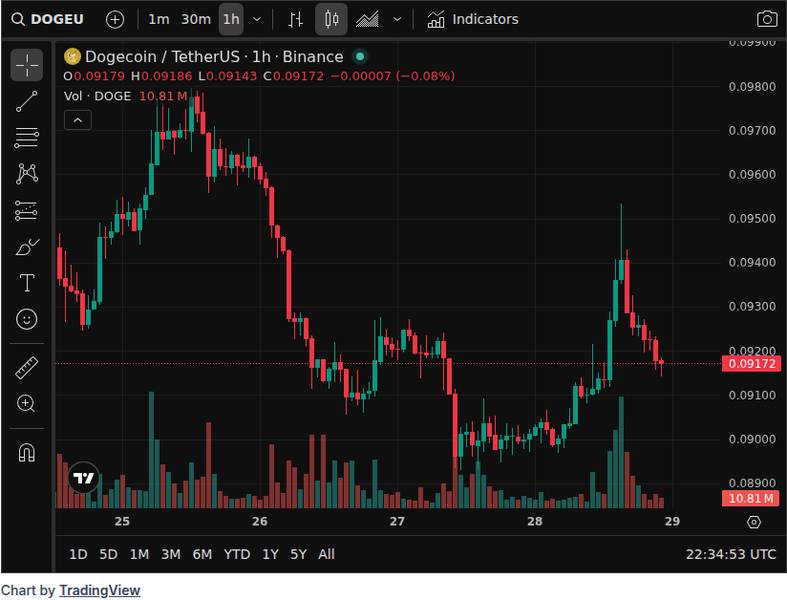Screen dimensions: 787x600
Task: Set date range to 1Y
Action: click(270, 554)
